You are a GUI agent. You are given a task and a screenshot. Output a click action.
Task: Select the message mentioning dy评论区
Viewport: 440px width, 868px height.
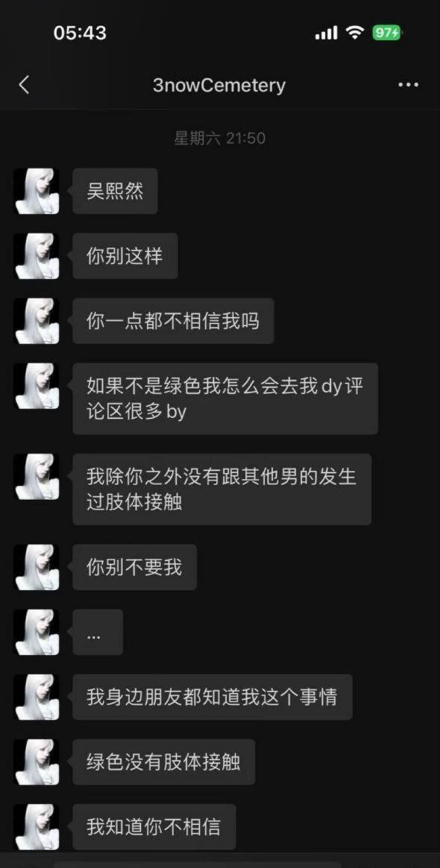(225, 399)
